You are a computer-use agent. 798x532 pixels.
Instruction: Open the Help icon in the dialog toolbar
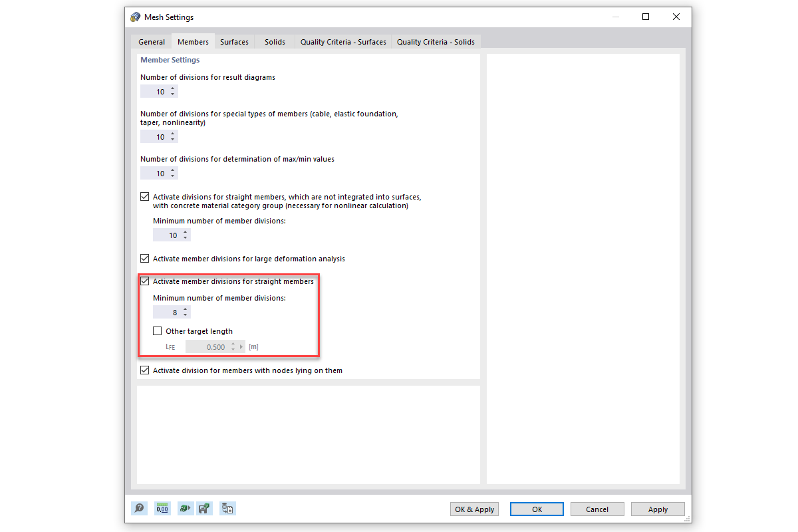pyautogui.click(x=139, y=507)
